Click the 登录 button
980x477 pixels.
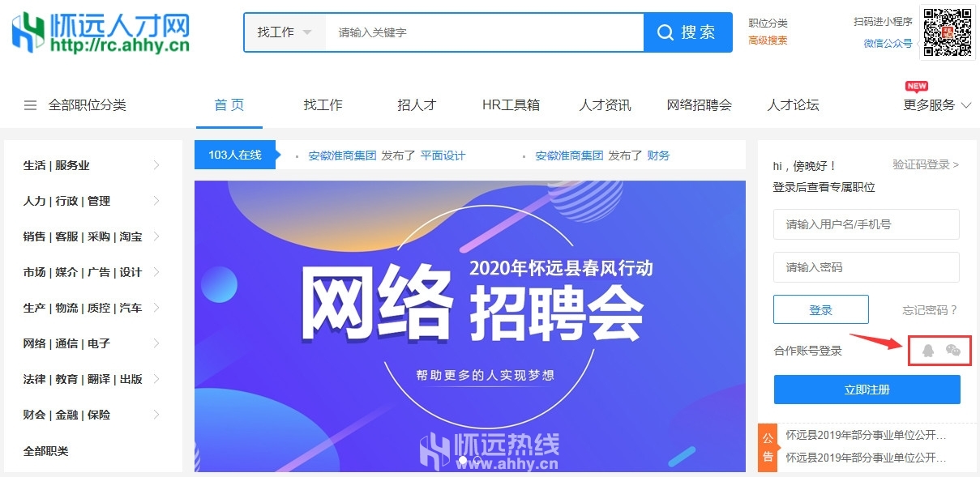821,309
